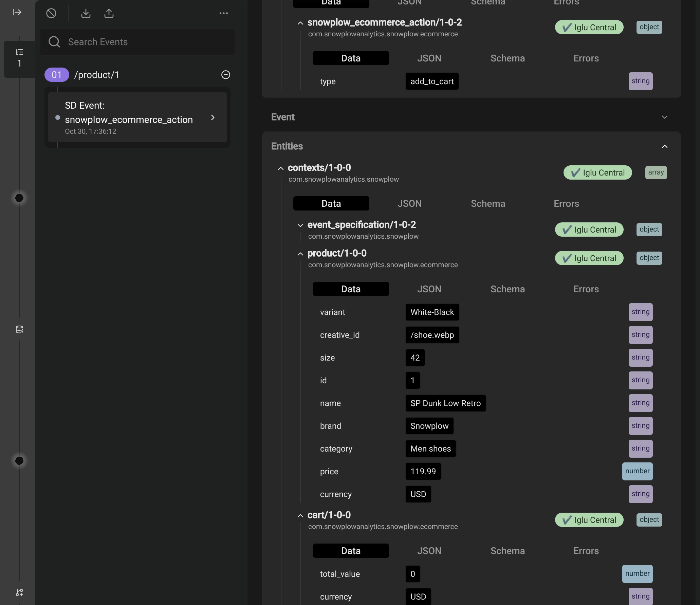
Task: Collapse the Entities section
Action: tap(664, 146)
